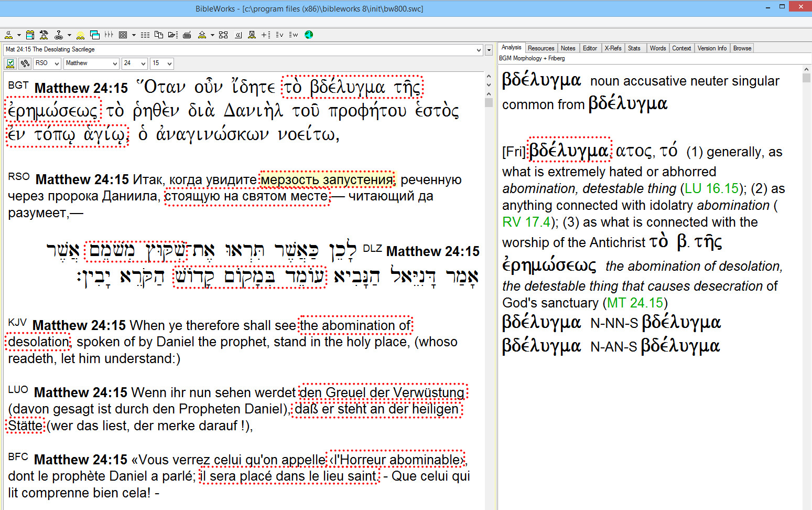The height and width of the screenshot is (510, 812).
Task: Click the RSO version label in verse list
Action: pos(19,176)
